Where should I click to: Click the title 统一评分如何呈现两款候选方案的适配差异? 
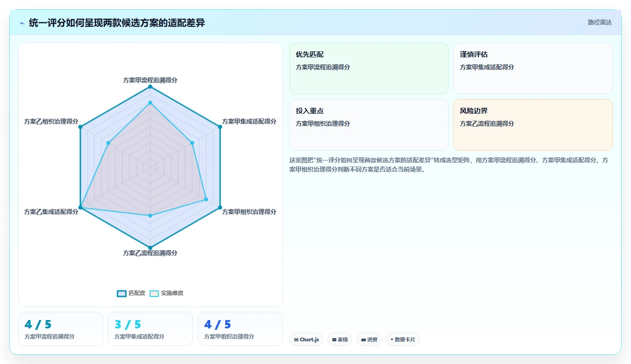[x=117, y=23]
